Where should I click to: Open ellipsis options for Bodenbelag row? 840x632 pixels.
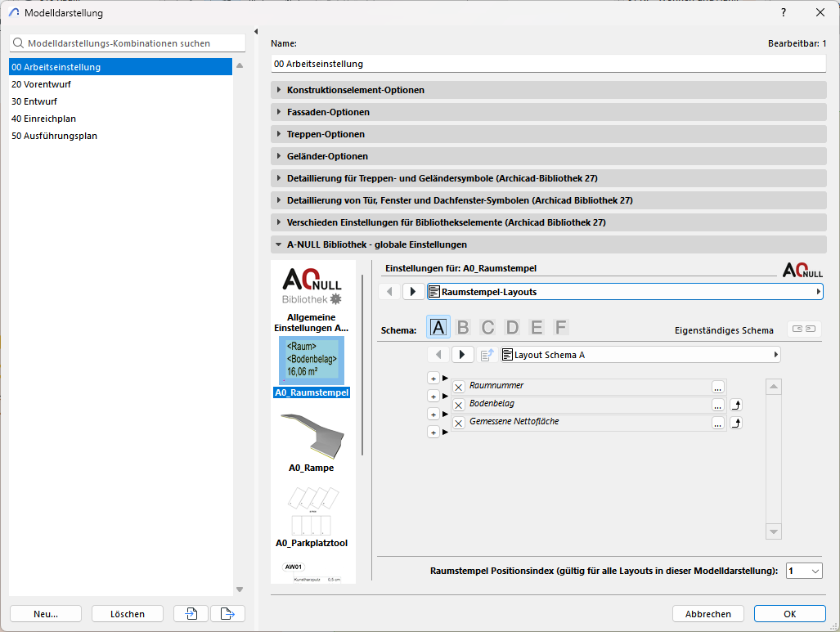click(x=718, y=405)
